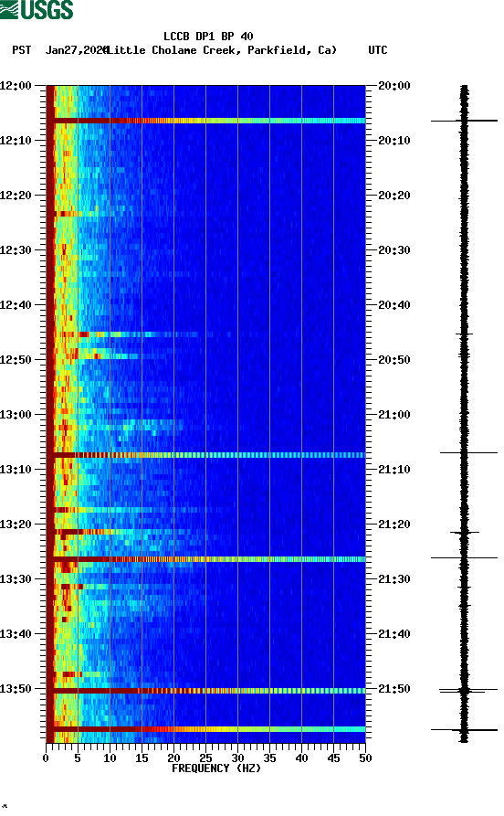Click the 12:20 PST time label
This screenshot has height=816, width=504.
[x=16, y=196]
